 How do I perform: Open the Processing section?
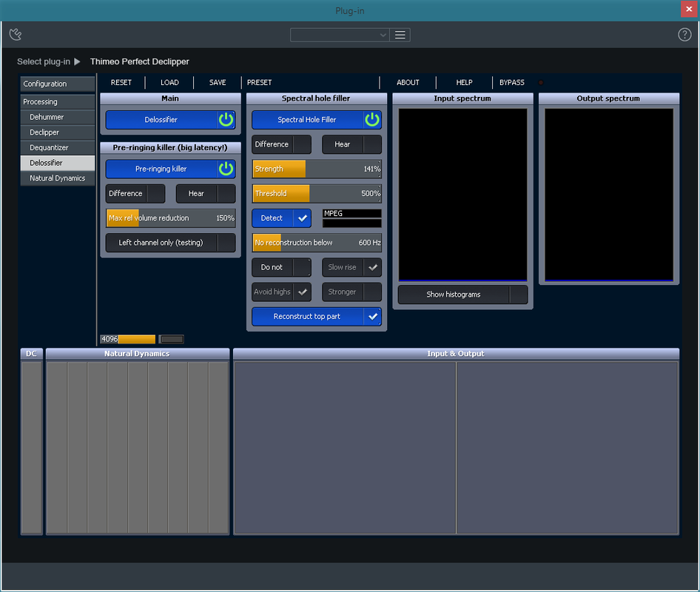click(x=58, y=102)
